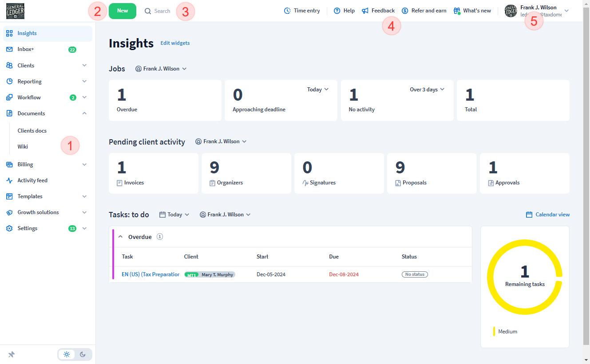590x364 pixels.
Task: Open Inbox+ in the sidebar
Action: (x=26, y=49)
